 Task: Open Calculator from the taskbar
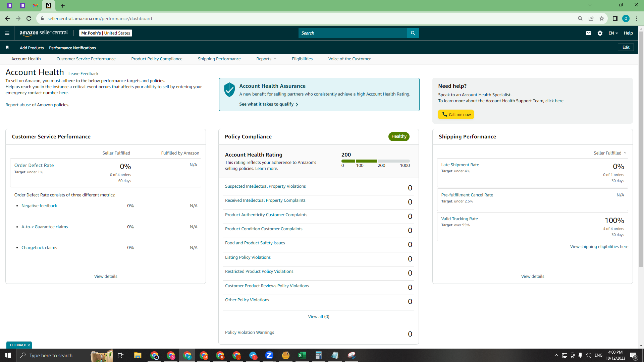pyautogui.click(x=318, y=355)
